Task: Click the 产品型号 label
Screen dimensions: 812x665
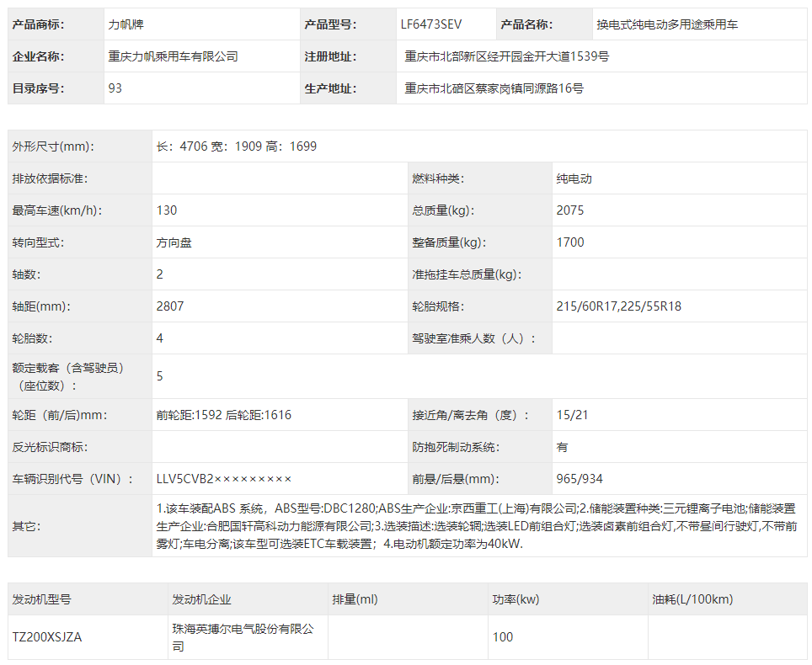Action: coord(330,24)
